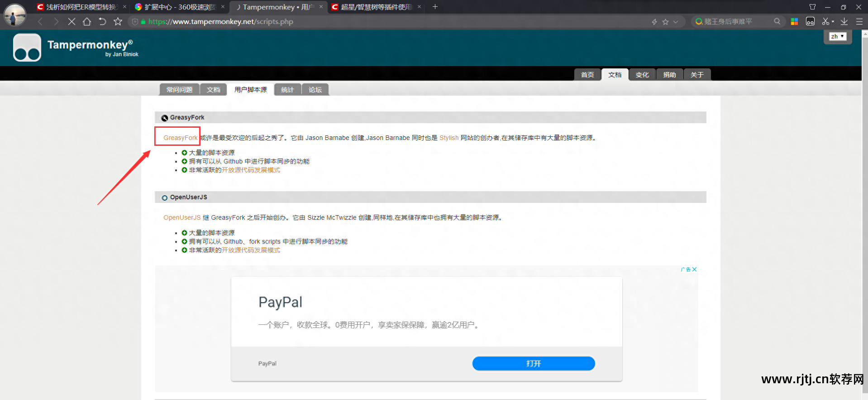Open the colorful extensions grid icon
The width and height of the screenshot is (868, 400).
click(794, 21)
